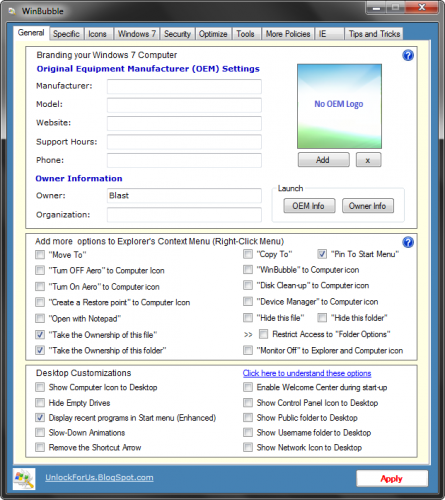
Task: Check "Create a Restore point" option
Action: pos(40,302)
